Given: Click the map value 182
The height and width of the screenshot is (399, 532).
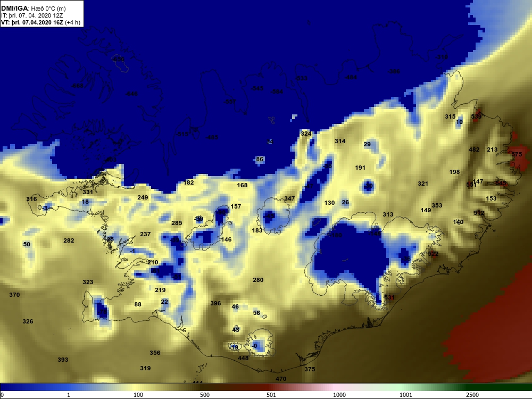Looking at the screenshot, I should pyautogui.click(x=189, y=182).
